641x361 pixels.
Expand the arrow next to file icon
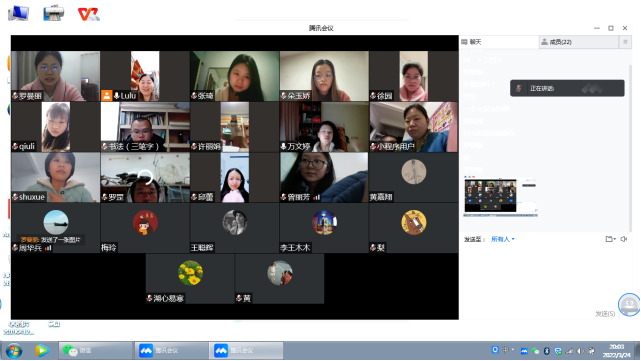coord(614,239)
